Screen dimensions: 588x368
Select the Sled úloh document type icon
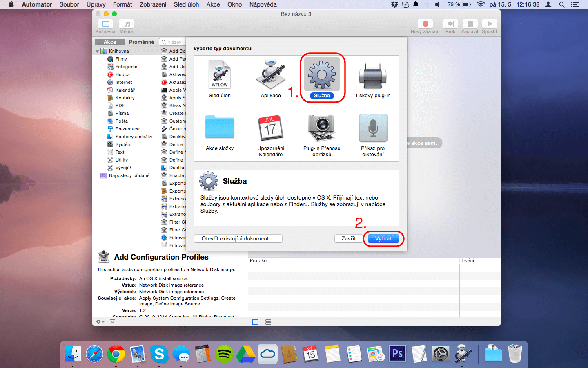tap(220, 75)
